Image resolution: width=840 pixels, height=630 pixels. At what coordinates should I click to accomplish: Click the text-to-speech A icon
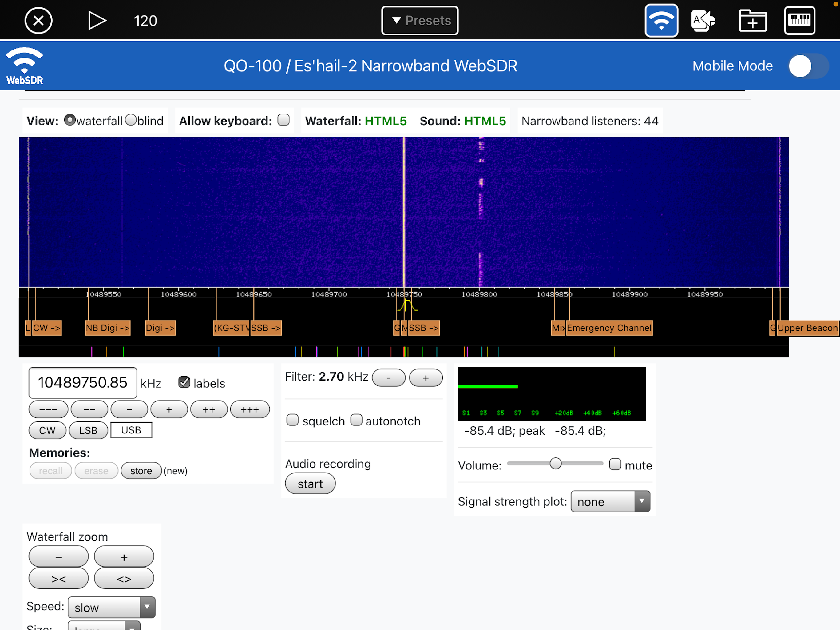[x=703, y=21]
